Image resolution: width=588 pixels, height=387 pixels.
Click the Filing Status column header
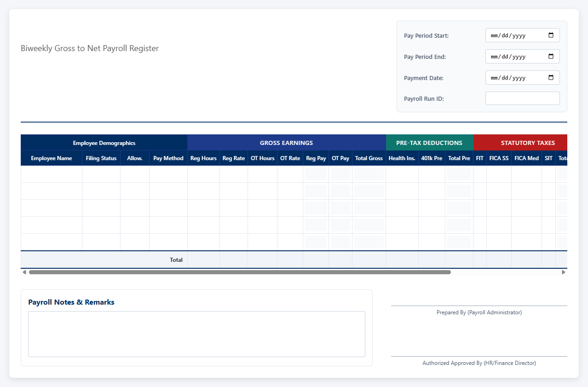pos(101,158)
